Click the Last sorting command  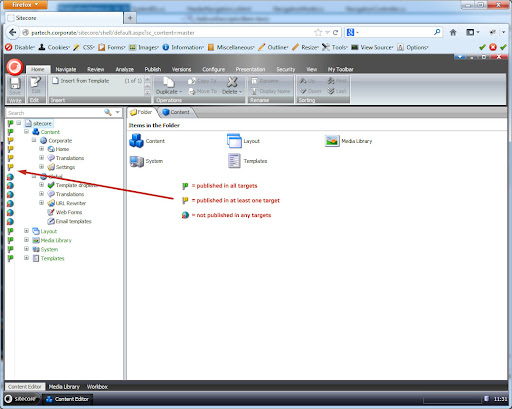[x=337, y=91]
